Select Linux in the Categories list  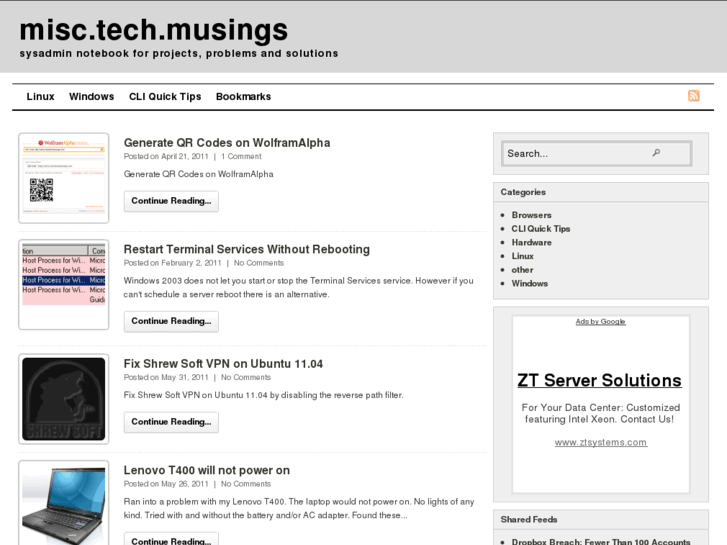[523, 256]
